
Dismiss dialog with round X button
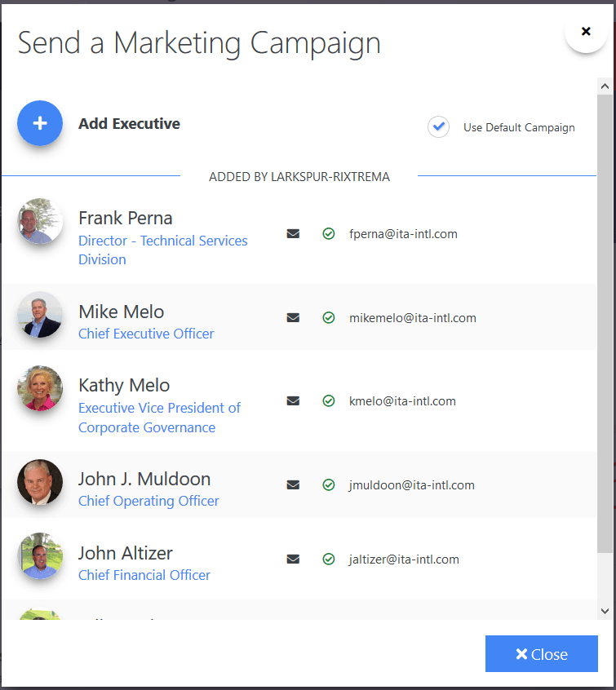coord(585,32)
